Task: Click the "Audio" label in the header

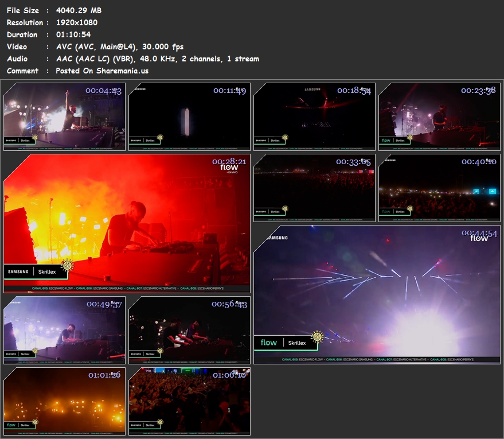Action: coord(17,59)
